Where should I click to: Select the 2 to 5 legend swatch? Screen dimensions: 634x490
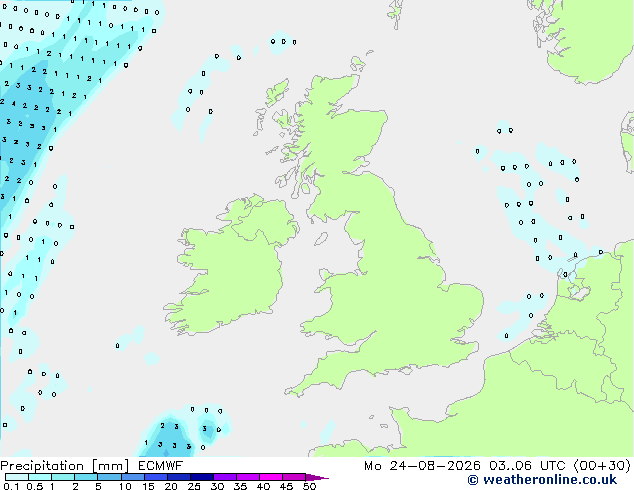pyautogui.click(x=86, y=477)
